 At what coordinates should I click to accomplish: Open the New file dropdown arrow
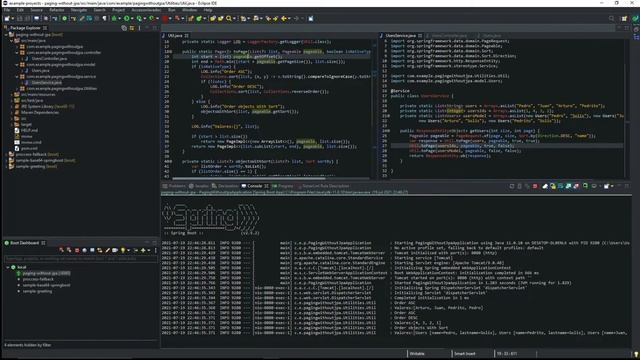click(x=13, y=19)
